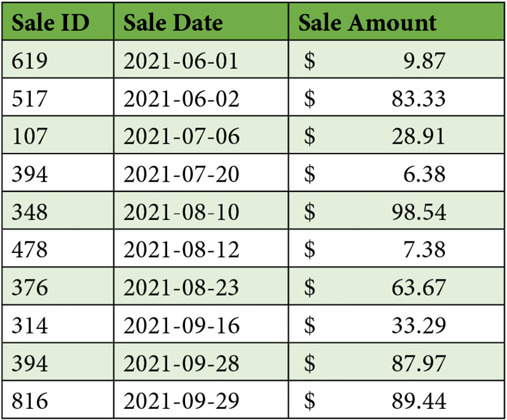507x420 pixels.
Task: Click Sale ID 107 cell
Action: point(29,136)
